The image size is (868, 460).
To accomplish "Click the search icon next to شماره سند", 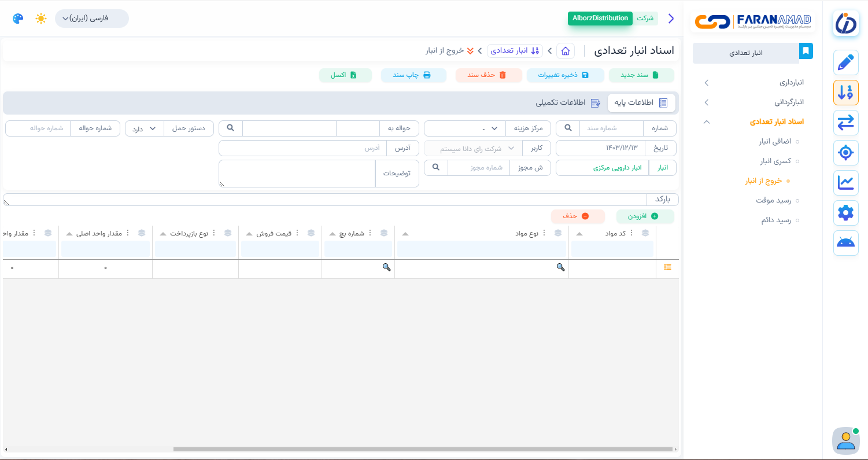I will tap(567, 128).
